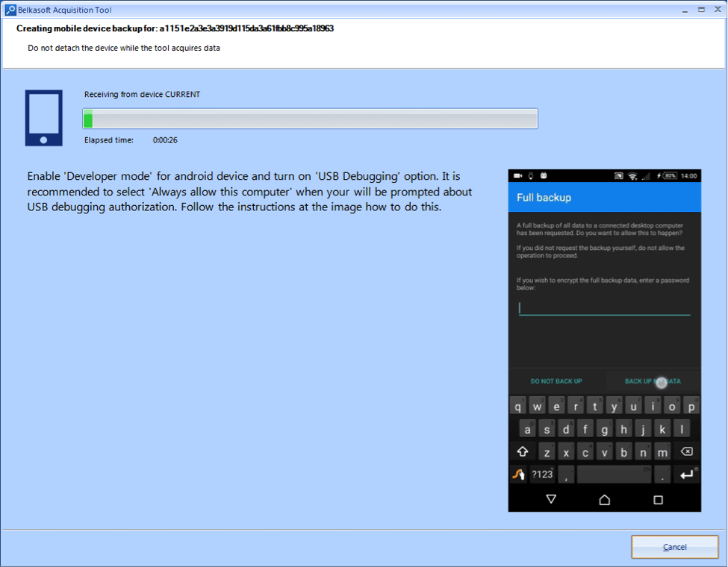This screenshot has width=728, height=567.
Task: Maximize the Belkasoft Acquisition Tool window
Action: click(x=701, y=9)
